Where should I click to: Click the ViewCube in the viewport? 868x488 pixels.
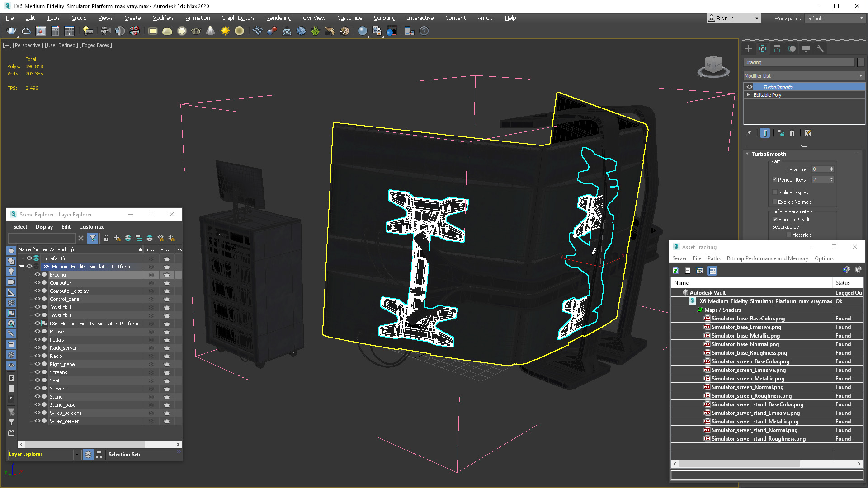click(713, 67)
